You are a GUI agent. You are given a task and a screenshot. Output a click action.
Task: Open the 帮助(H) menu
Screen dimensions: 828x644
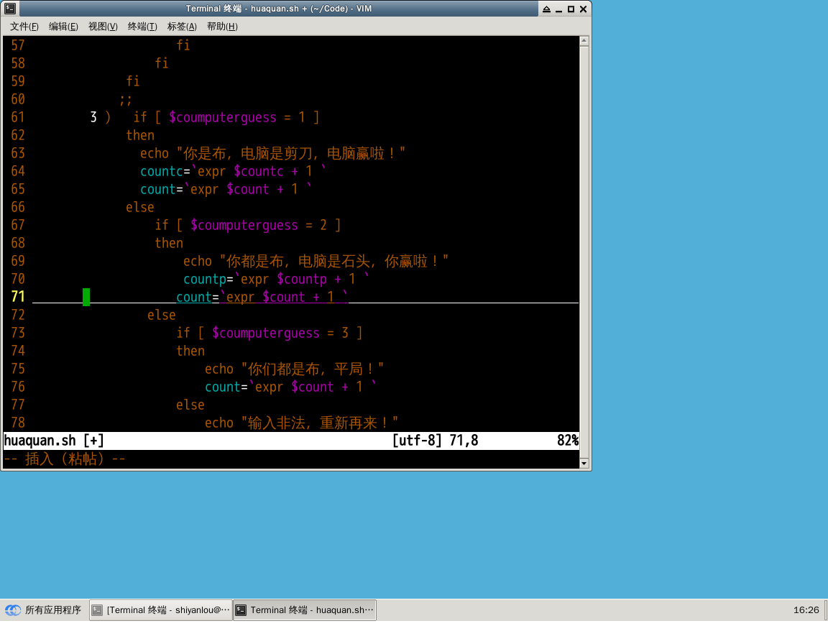coord(222,27)
